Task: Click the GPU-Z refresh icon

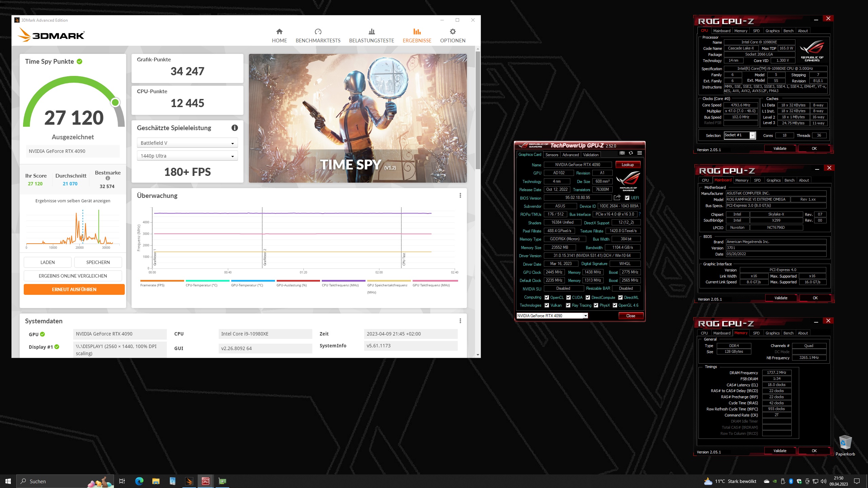Action: point(631,153)
